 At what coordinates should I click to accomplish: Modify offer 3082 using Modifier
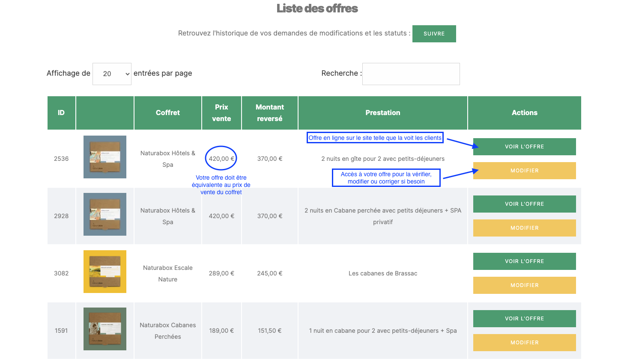tap(524, 285)
